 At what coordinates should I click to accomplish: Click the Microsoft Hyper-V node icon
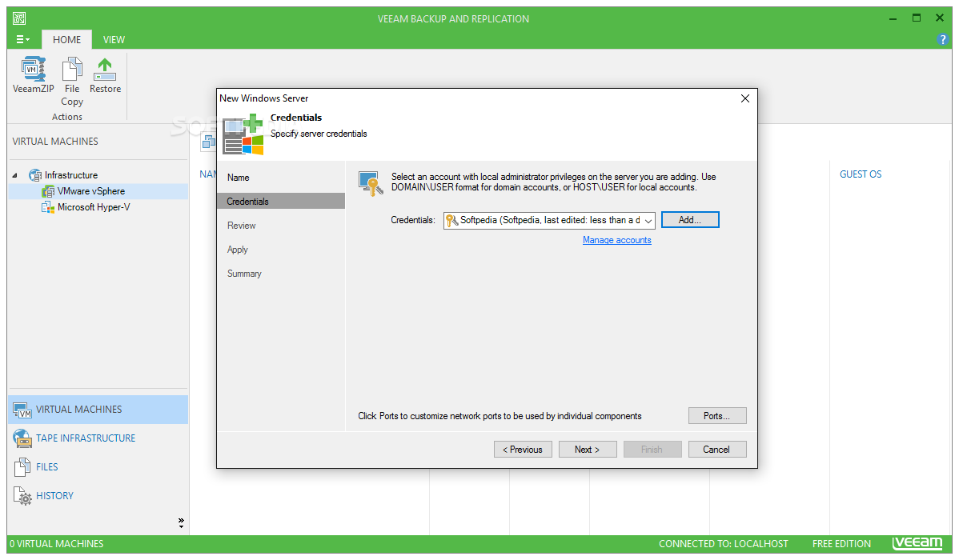click(48, 207)
